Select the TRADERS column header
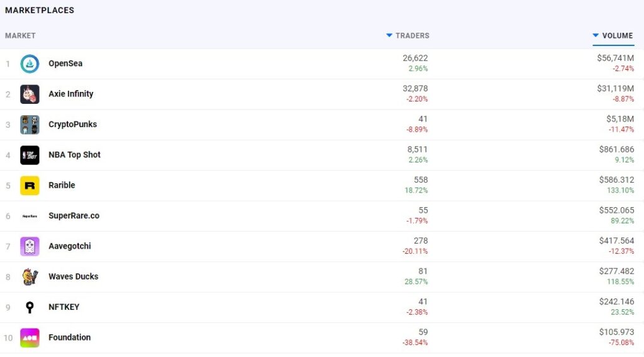Viewport: 644px width, 357px height. point(413,36)
